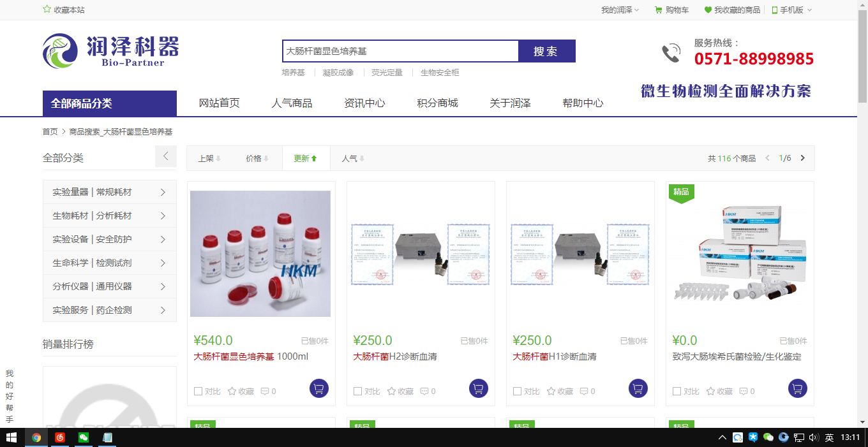Viewport: 868px width, 447px height.
Task: Expand 实验设备 | 安全防护 category
Action: (110, 239)
